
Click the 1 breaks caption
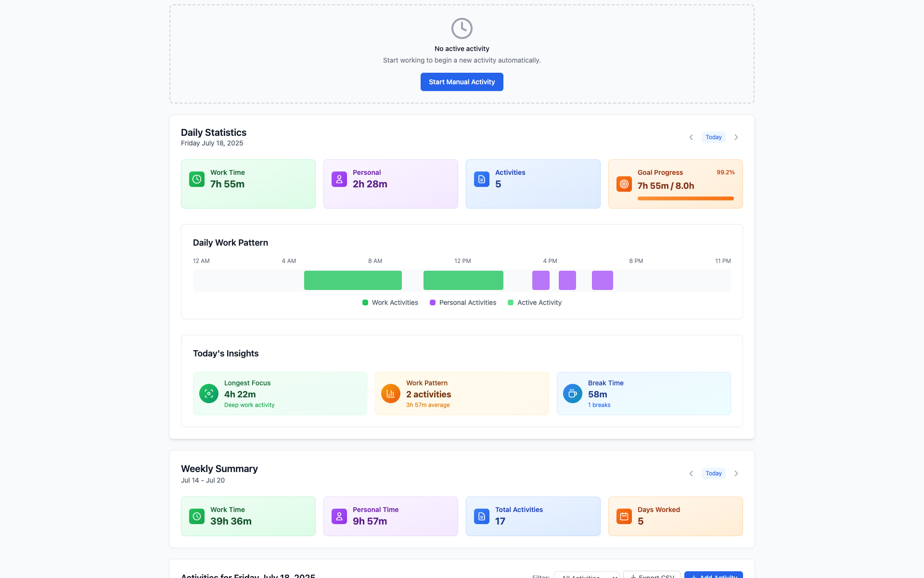click(x=599, y=405)
